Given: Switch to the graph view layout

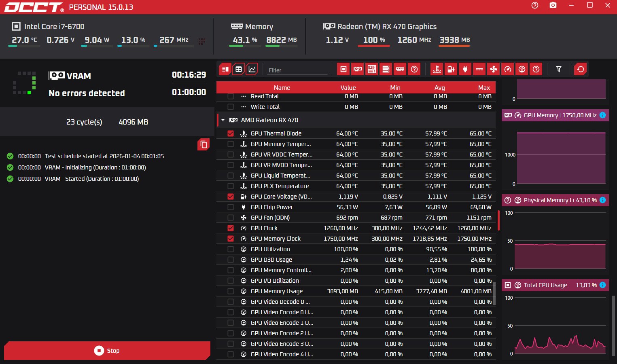Looking at the screenshot, I should pyautogui.click(x=252, y=69).
